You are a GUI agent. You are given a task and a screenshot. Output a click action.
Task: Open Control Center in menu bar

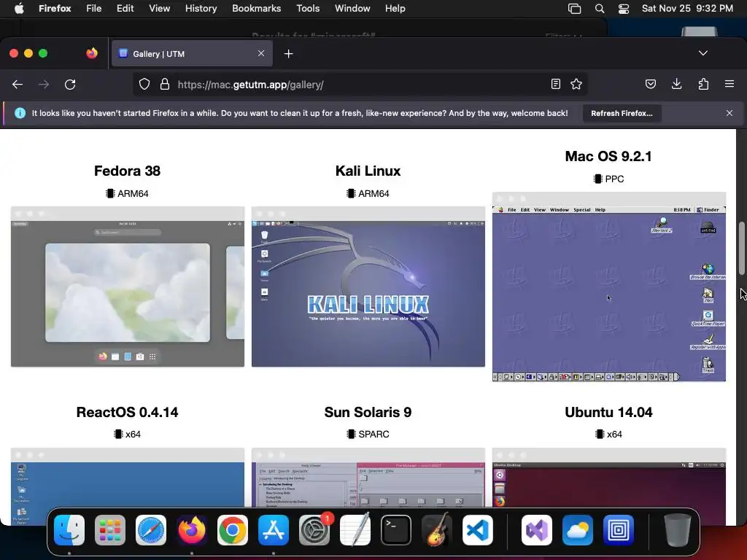point(624,8)
